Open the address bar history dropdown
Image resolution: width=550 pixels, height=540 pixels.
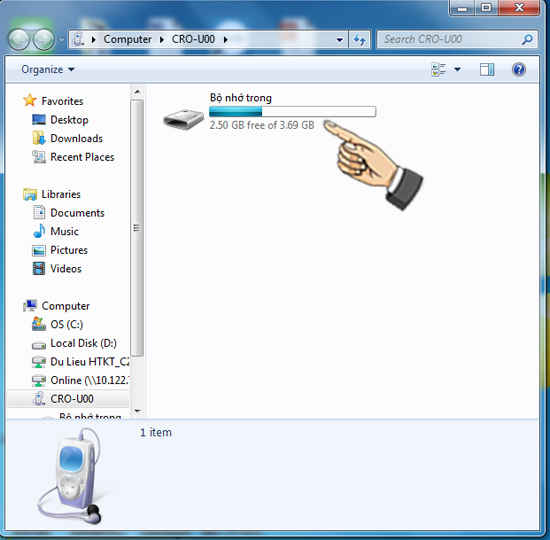[339, 40]
